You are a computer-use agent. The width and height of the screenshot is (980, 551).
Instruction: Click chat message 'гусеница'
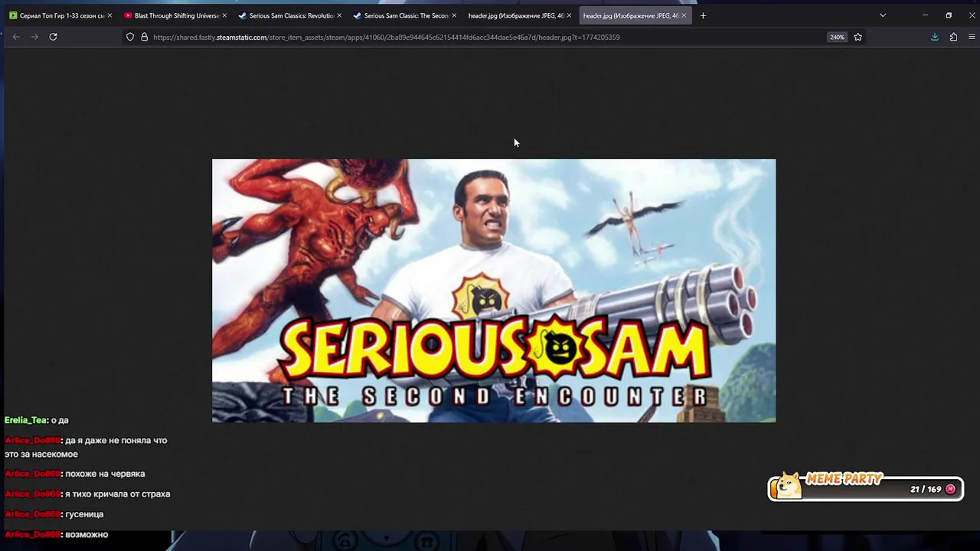point(84,514)
